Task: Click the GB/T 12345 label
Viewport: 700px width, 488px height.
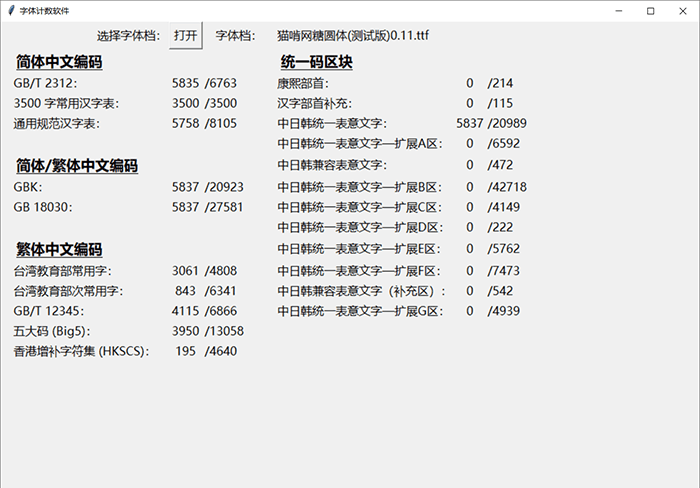Action: [x=48, y=311]
